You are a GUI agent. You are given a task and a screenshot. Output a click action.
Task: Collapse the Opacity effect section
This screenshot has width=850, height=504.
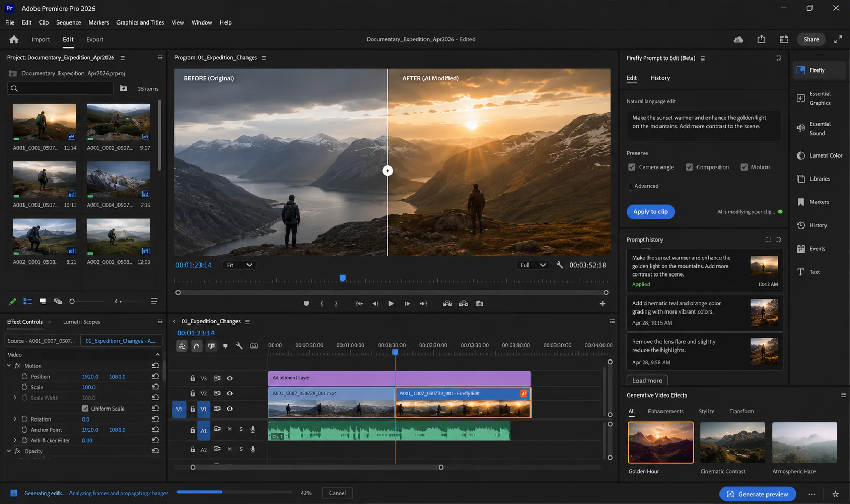9,451
